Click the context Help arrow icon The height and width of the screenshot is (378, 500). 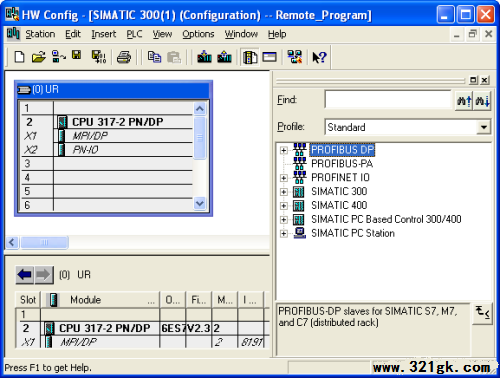pos(319,57)
